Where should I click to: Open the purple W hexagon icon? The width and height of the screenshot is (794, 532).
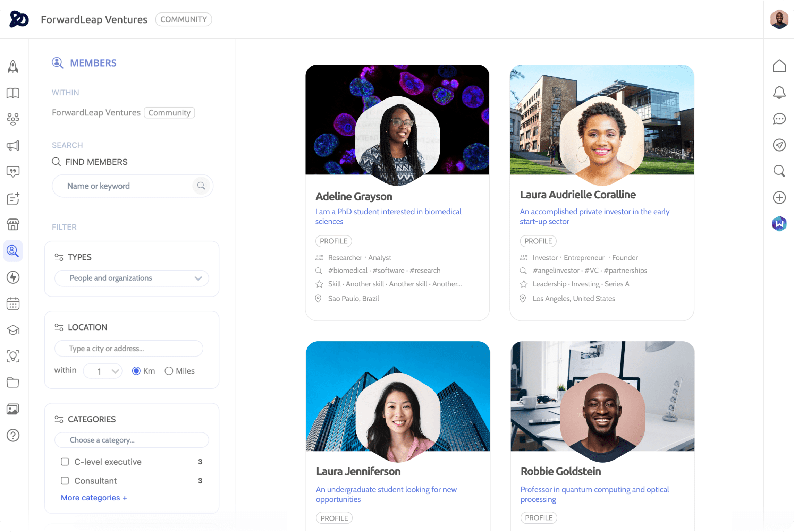tap(779, 224)
